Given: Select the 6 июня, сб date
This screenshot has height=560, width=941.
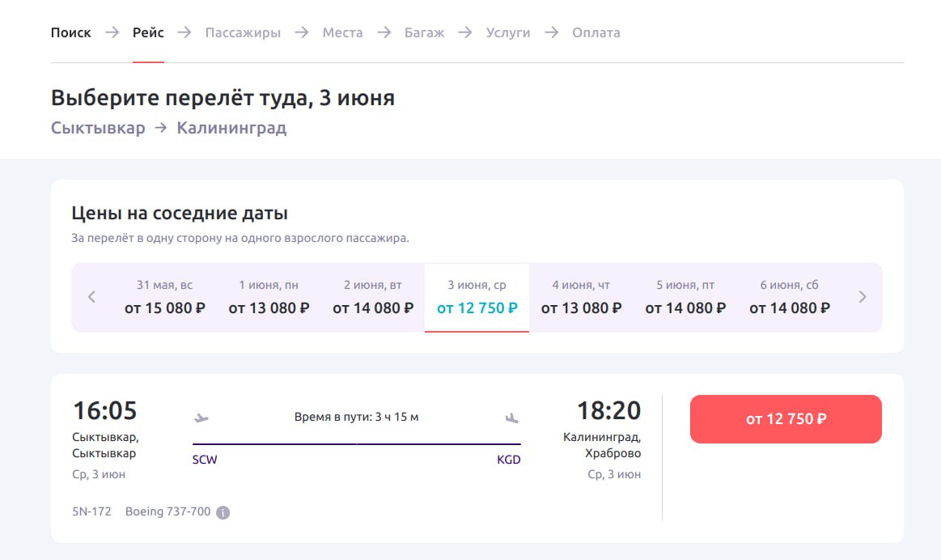Looking at the screenshot, I should click(x=789, y=297).
